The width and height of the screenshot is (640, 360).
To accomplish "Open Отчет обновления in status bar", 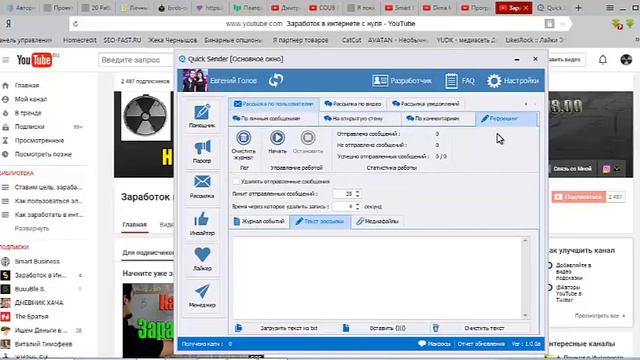I will click(x=481, y=344).
